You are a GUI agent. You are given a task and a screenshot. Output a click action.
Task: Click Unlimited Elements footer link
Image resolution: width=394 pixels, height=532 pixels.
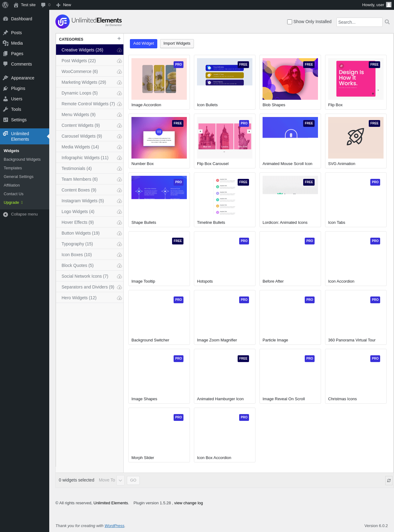[x=111, y=503]
